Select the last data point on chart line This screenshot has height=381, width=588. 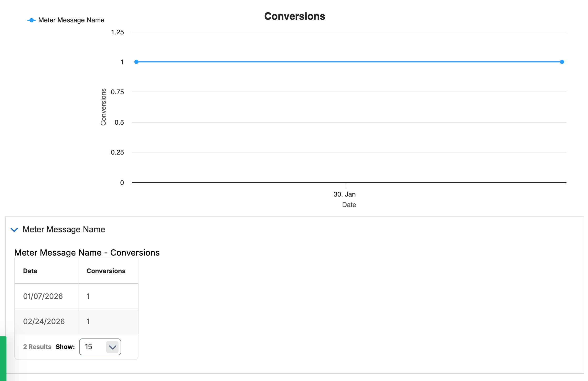tap(562, 62)
